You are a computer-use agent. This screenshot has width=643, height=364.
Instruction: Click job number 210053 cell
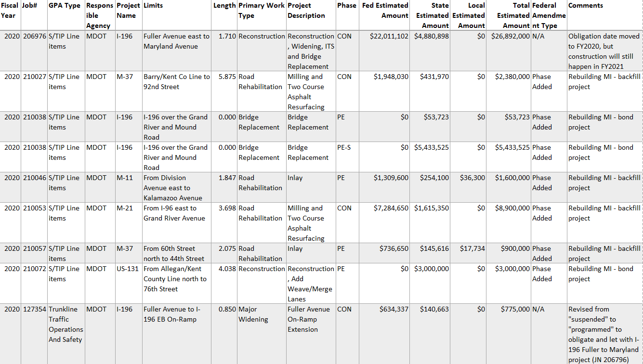coord(34,223)
